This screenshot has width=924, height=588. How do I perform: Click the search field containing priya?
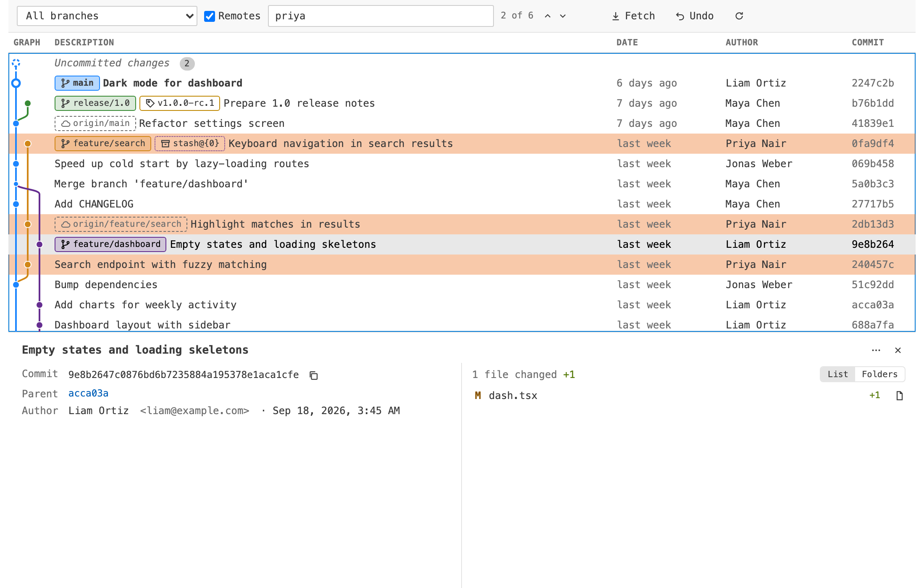coord(381,16)
